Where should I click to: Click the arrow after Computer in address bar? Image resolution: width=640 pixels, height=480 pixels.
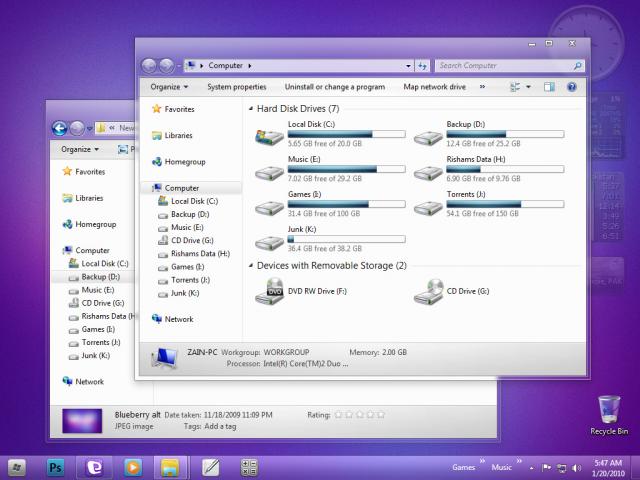tap(250, 66)
